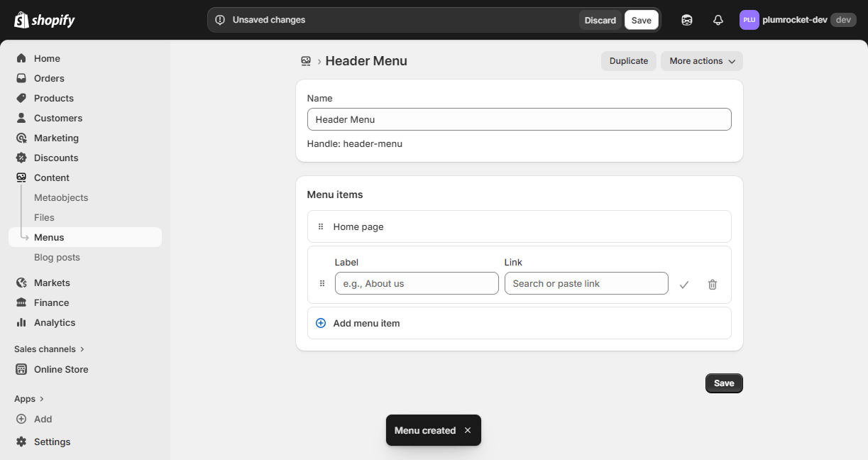
Task: Discard the unsaved changes
Action: 600,20
